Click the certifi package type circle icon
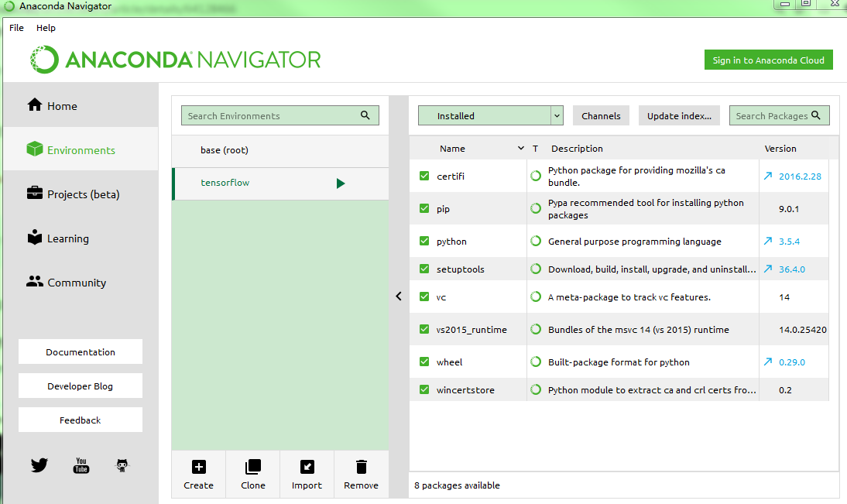 tap(535, 176)
